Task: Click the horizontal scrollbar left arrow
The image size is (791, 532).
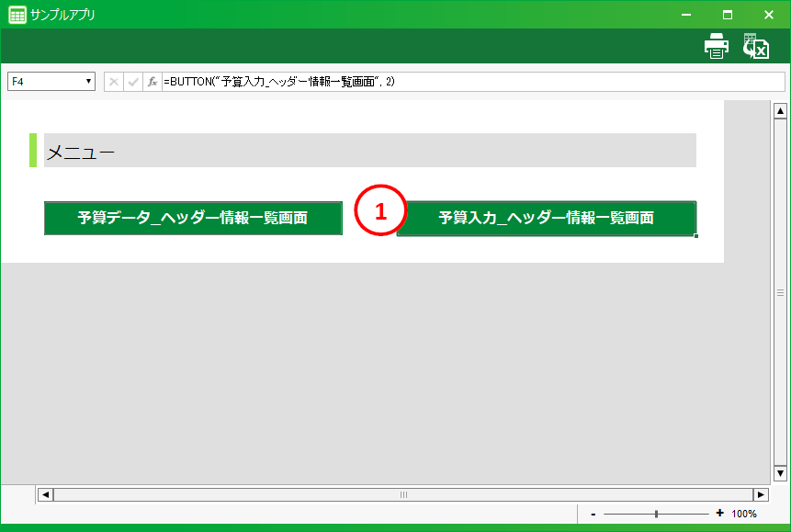Action: [44, 494]
